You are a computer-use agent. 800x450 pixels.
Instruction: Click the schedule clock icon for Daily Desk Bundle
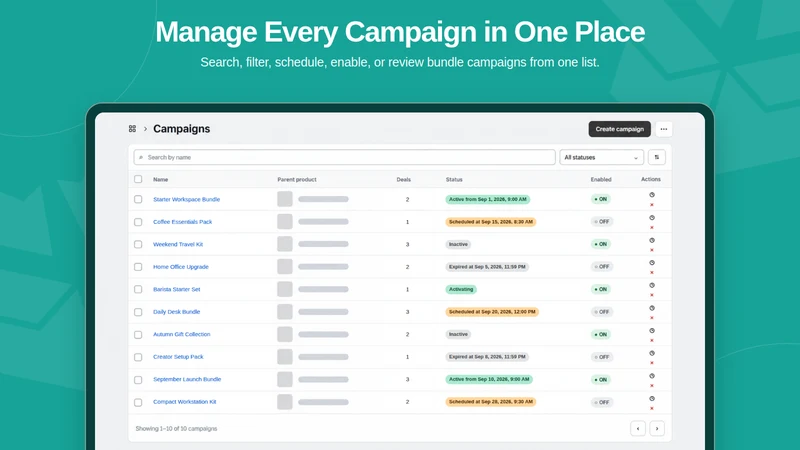coord(652,308)
